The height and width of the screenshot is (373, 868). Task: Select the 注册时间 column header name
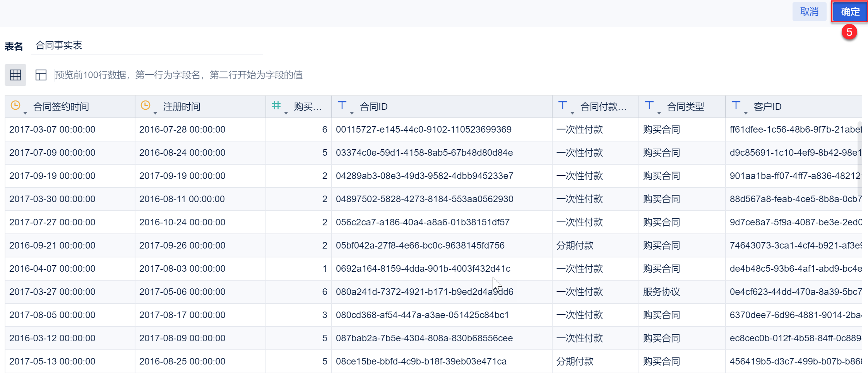(x=182, y=107)
